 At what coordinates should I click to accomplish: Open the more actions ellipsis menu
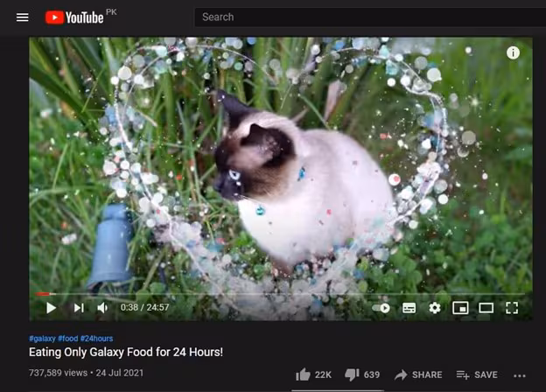(519, 375)
